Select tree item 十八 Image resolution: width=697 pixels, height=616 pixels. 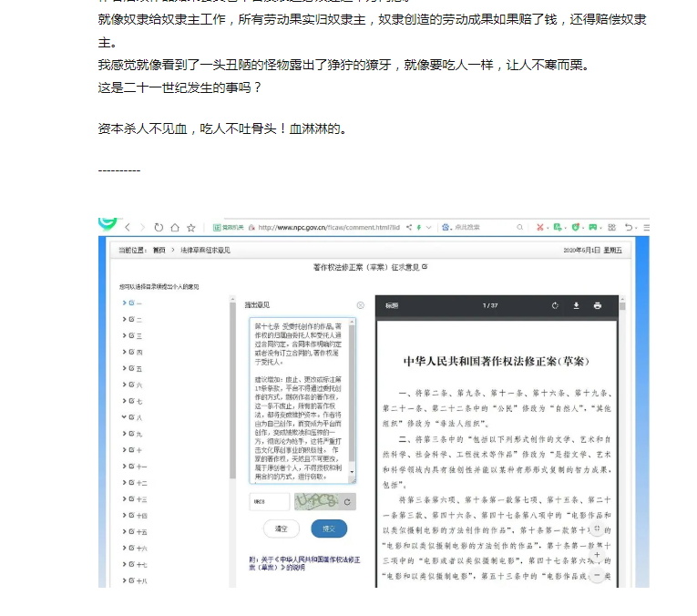point(142,580)
